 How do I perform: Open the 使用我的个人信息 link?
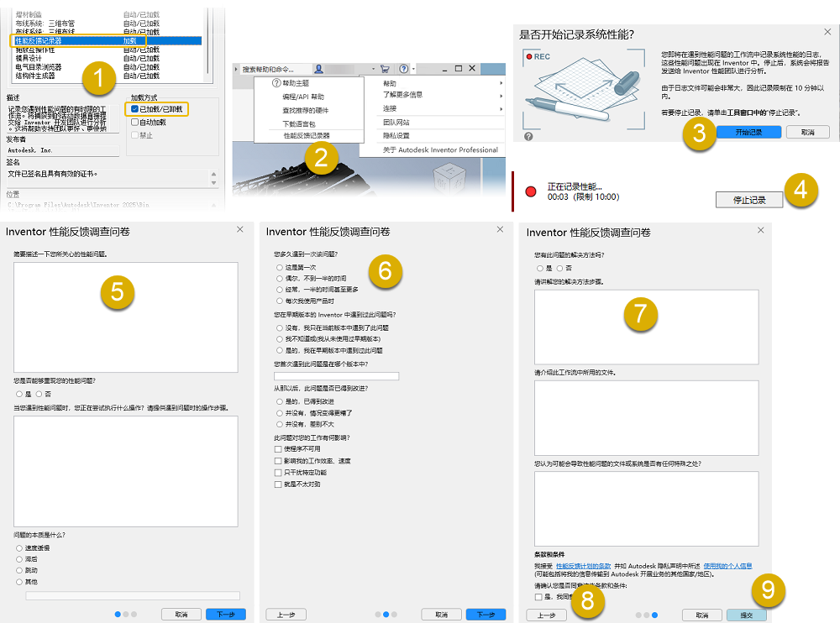coord(727,566)
